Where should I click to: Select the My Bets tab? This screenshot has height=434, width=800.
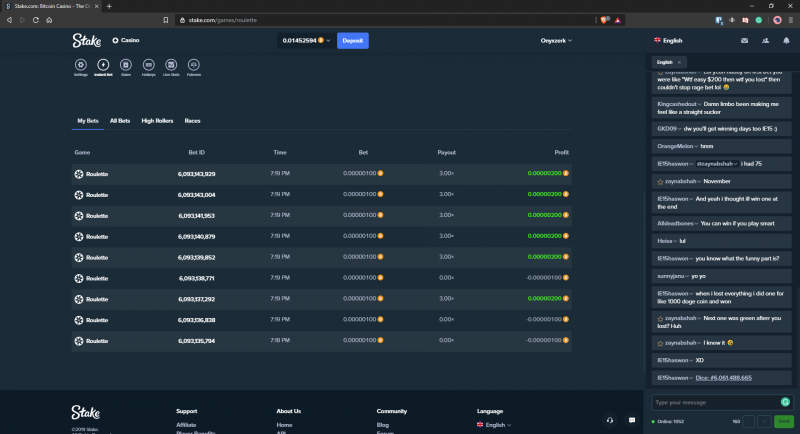(x=88, y=121)
